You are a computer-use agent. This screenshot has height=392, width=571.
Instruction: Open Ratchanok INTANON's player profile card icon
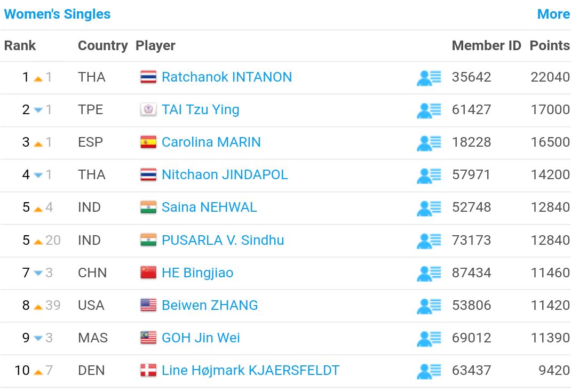point(429,77)
